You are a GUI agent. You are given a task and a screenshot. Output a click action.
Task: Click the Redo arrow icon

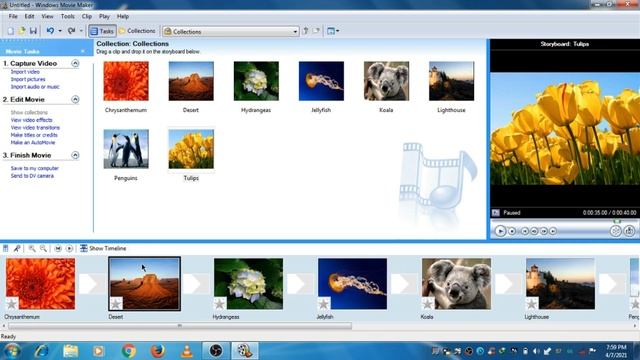(71, 31)
